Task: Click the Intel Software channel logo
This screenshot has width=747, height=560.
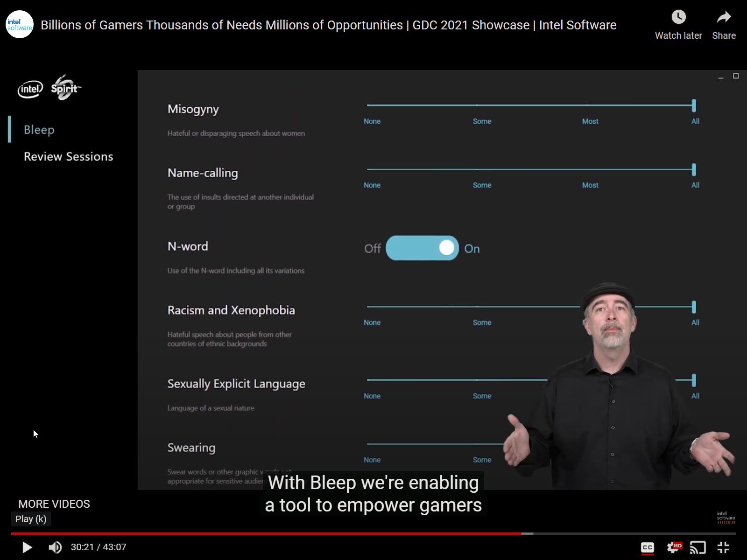Action: point(20,25)
